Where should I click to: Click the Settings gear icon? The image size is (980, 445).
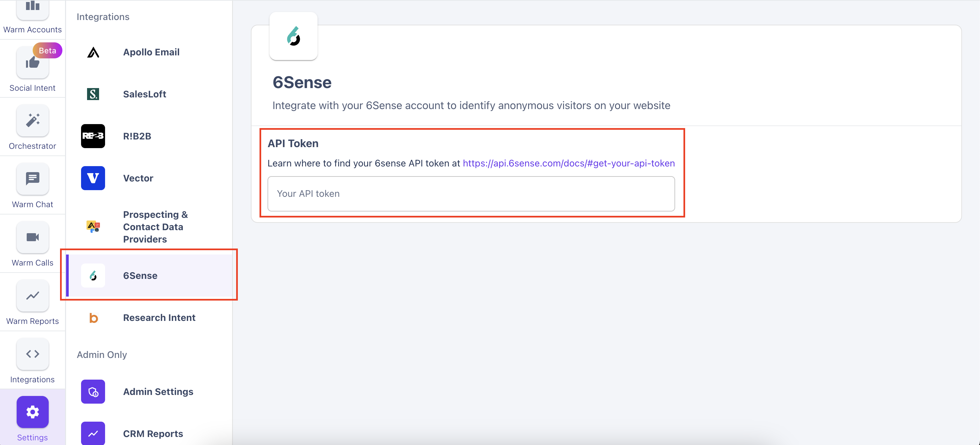pos(32,412)
